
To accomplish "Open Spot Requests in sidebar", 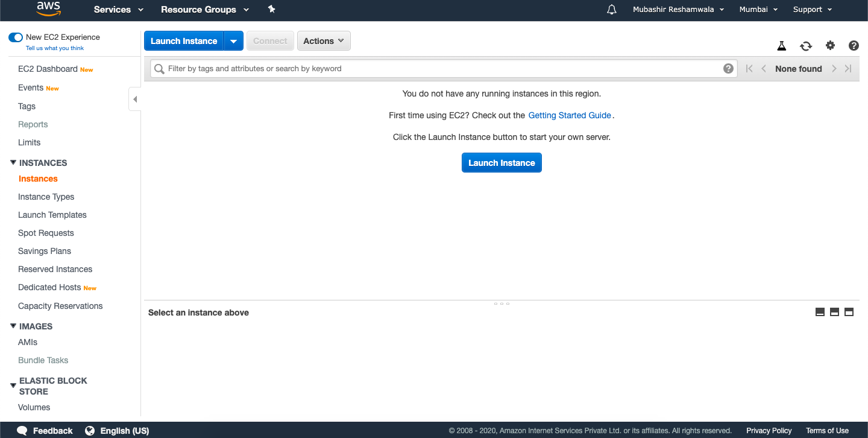I will pos(46,233).
